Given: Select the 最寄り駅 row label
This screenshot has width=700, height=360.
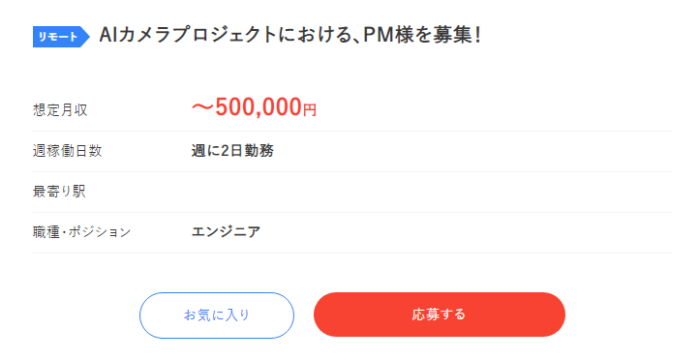Looking at the screenshot, I should (59, 192).
